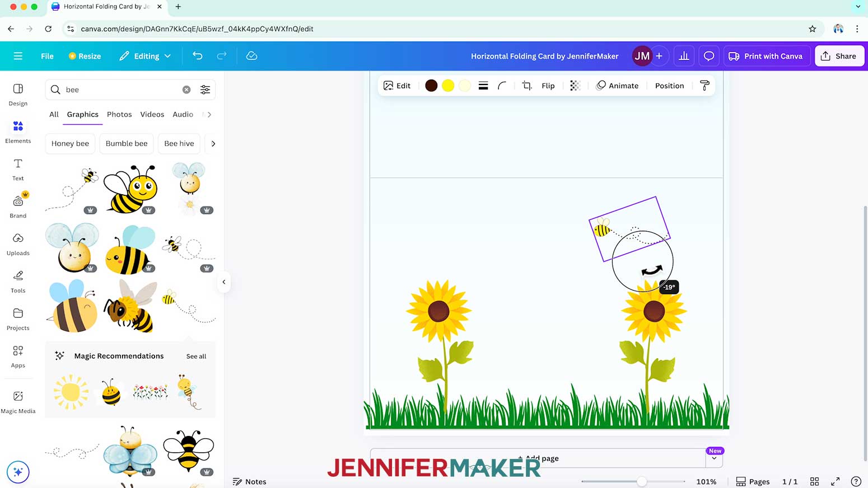
Task: Open the comments speech-bubble icon
Action: click(709, 56)
